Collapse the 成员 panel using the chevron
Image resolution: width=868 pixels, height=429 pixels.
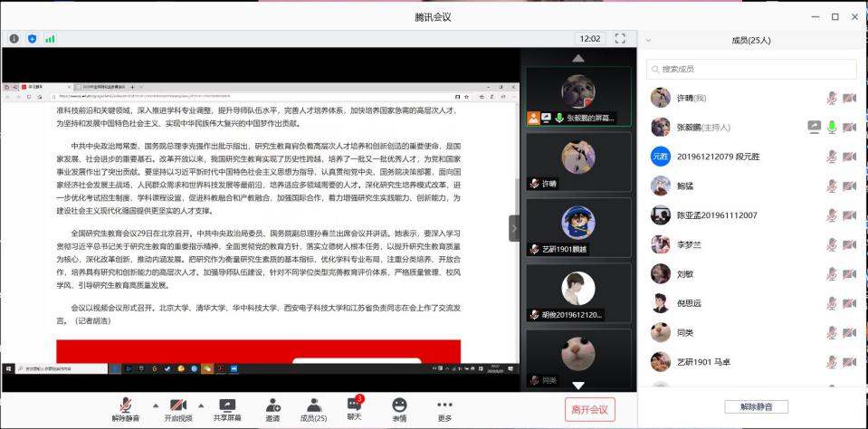pos(649,41)
